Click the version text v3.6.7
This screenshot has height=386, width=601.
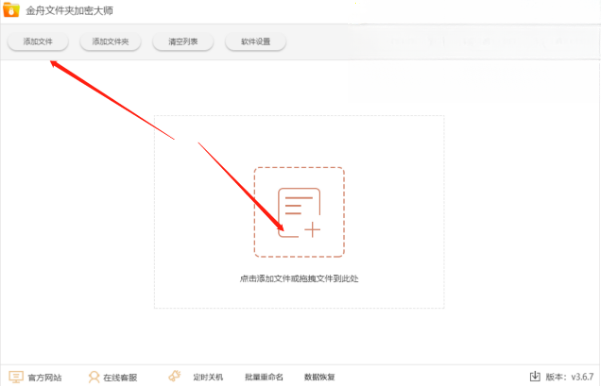click(582, 377)
